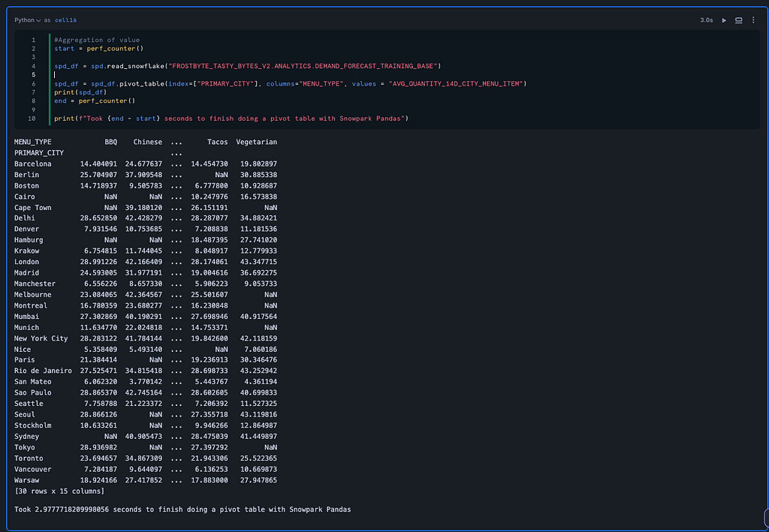Click the Chinese column header
The width and height of the screenshot is (769, 532).
pyautogui.click(x=148, y=142)
